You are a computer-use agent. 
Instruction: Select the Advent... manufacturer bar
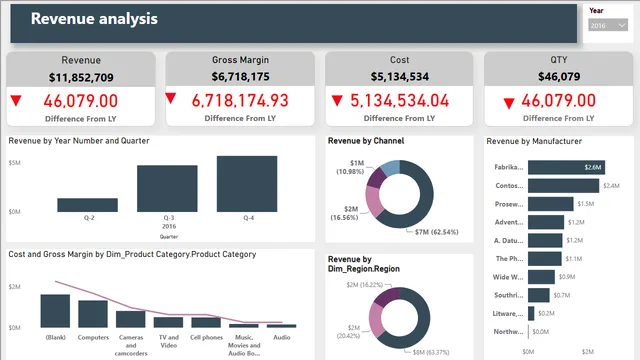point(546,222)
